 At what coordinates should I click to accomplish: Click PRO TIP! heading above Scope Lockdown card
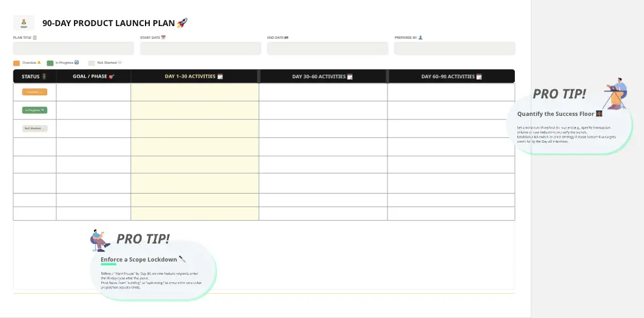click(143, 238)
